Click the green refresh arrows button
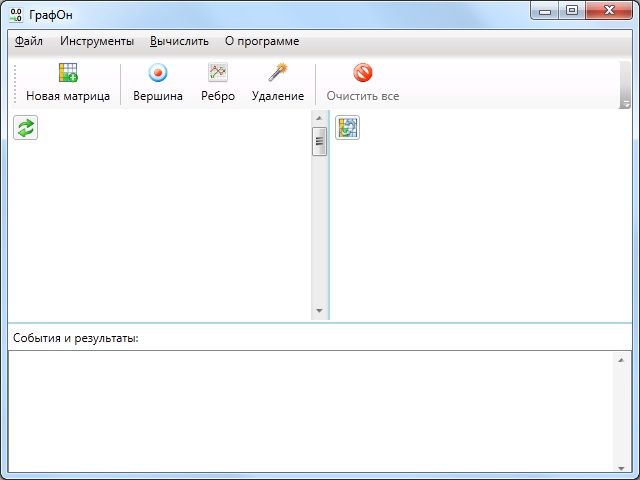 [x=26, y=128]
